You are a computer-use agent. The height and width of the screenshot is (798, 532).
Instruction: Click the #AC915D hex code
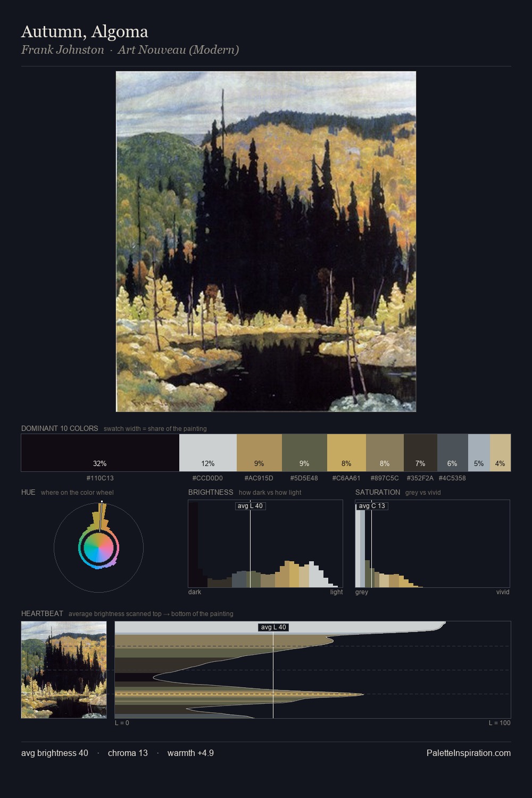(x=259, y=478)
